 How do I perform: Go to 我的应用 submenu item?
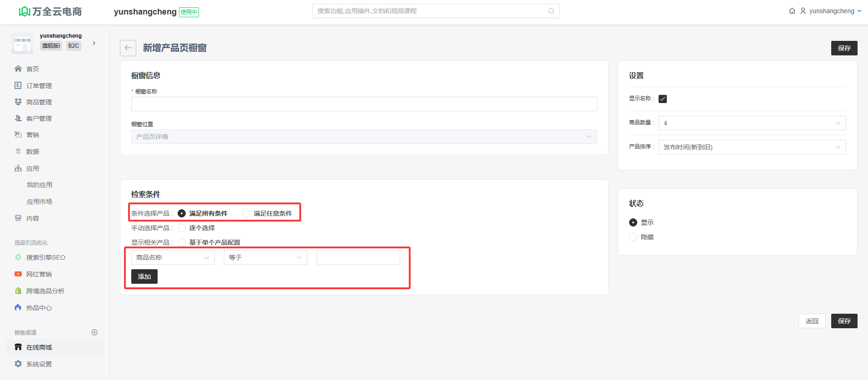pyautogui.click(x=40, y=185)
